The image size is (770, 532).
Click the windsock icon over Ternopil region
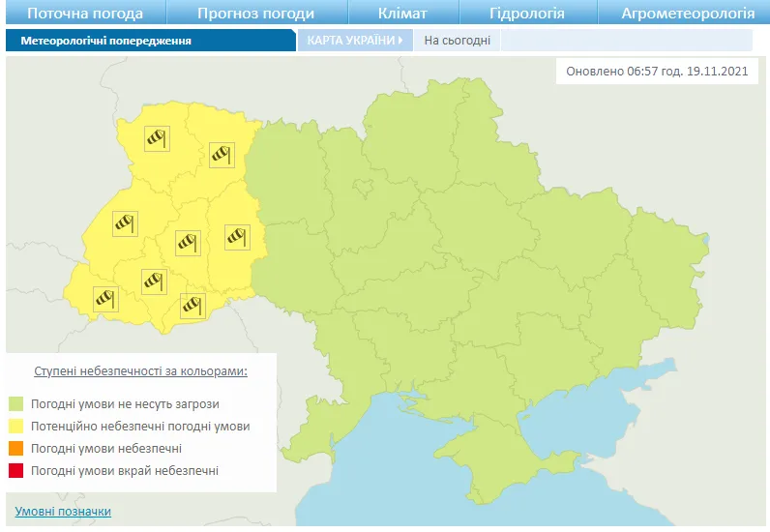[x=187, y=242]
